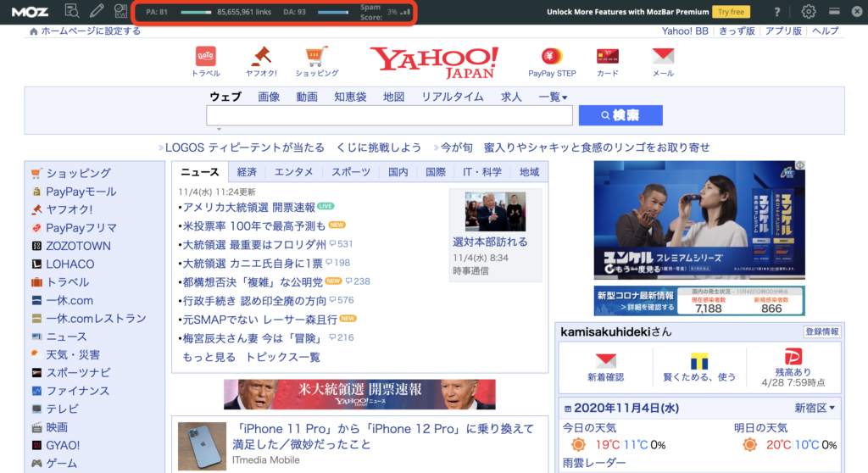Click in the Yahoo search input field
Viewport: 868px width, 473px height.
(x=390, y=116)
